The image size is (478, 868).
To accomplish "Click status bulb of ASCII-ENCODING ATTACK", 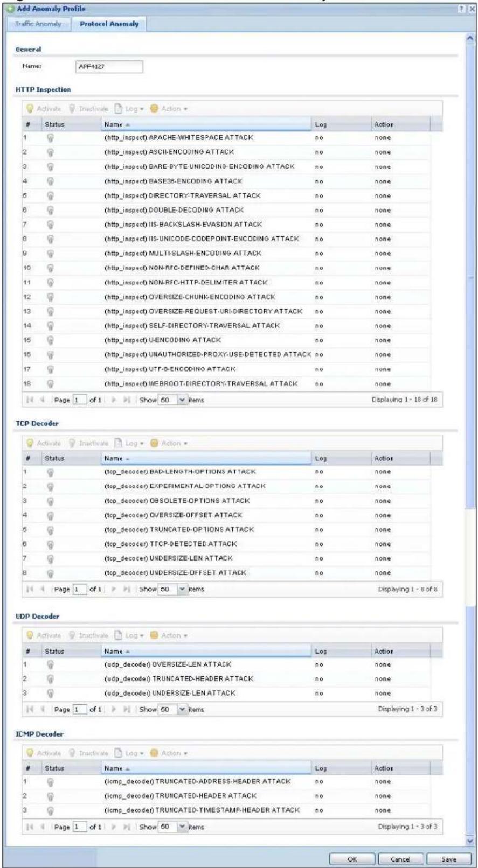I will point(51,152).
